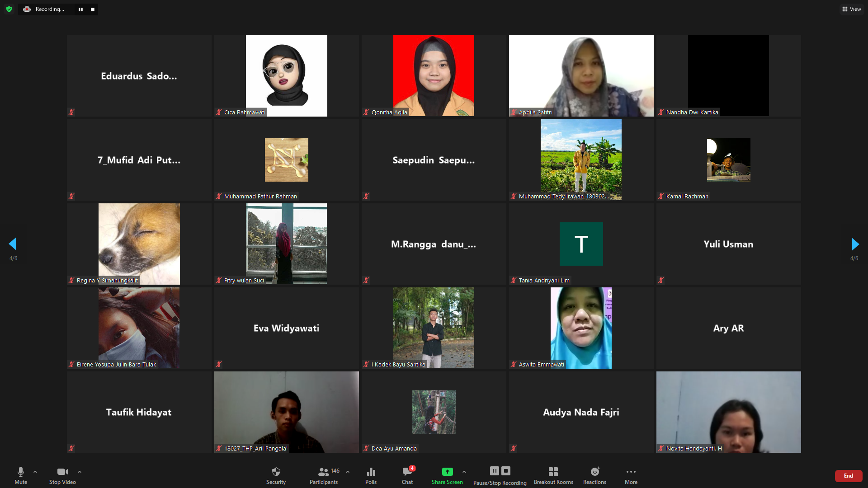Click the 'Recording...' status text

50,9
